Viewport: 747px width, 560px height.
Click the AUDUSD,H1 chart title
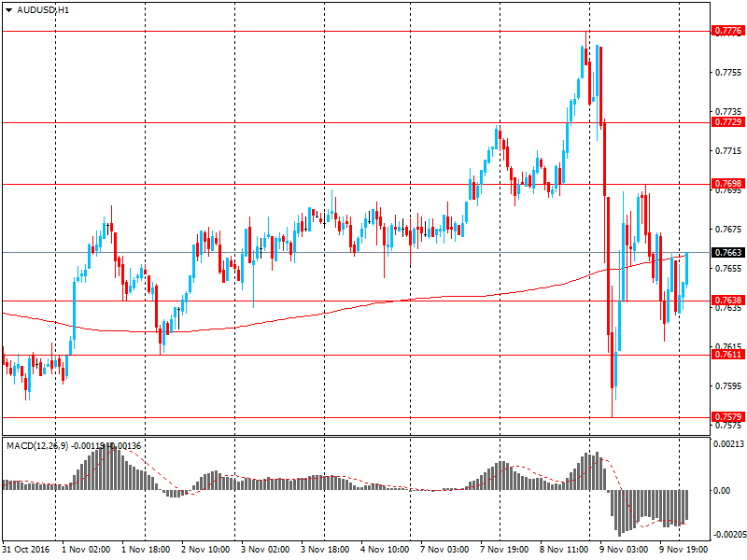tap(36, 9)
